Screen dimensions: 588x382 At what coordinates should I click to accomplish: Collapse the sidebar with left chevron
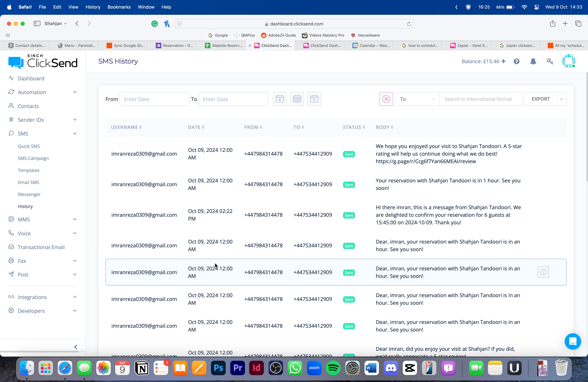76,347
